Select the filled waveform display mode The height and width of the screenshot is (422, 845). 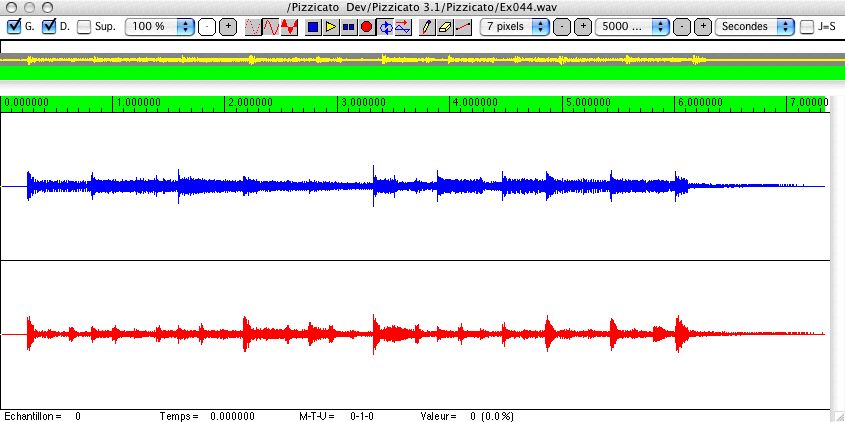click(x=289, y=27)
